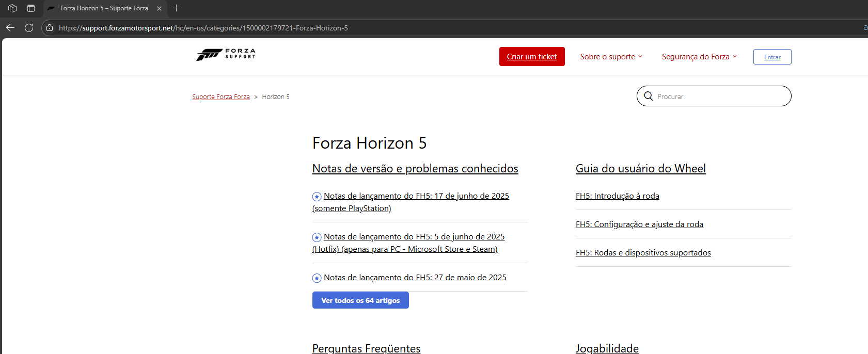
Task: Click the Forza Support logo
Action: click(x=226, y=54)
